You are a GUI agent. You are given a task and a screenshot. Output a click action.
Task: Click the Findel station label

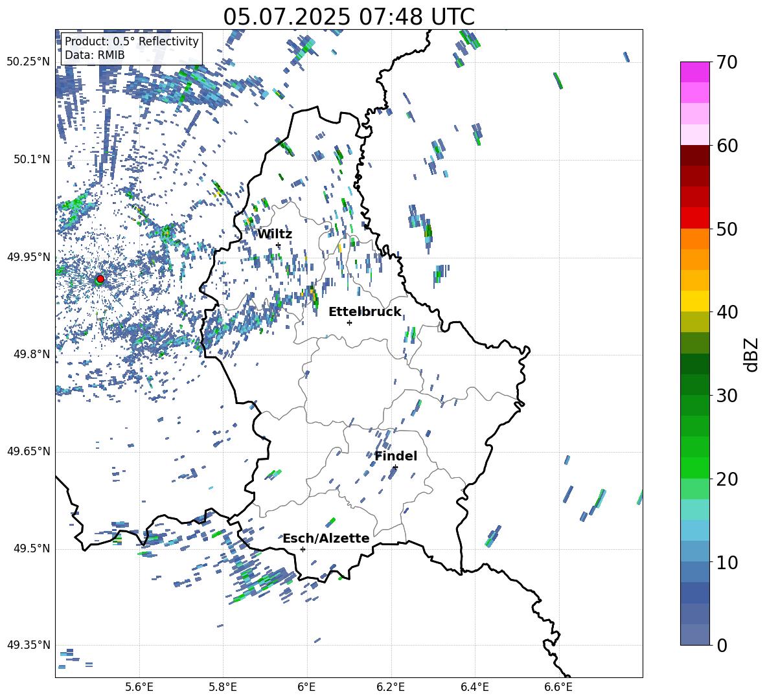396,456
